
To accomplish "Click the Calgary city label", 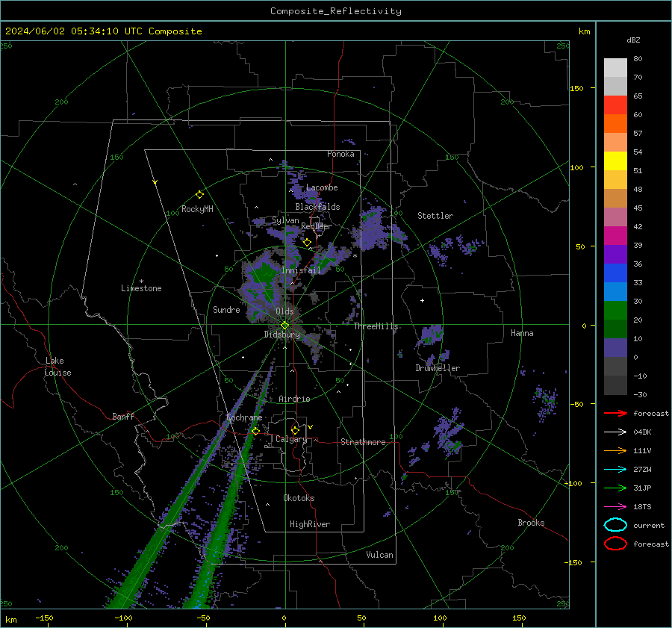I will tap(291, 439).
